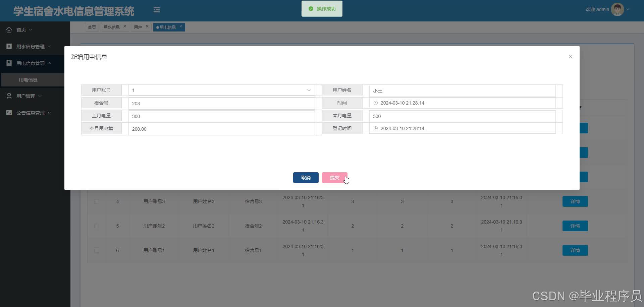Image resolution: width=644 pixels, height=307 pixels.
Task: Open 详情 for 用户账号3 row
Action: [x=575, y=201]
